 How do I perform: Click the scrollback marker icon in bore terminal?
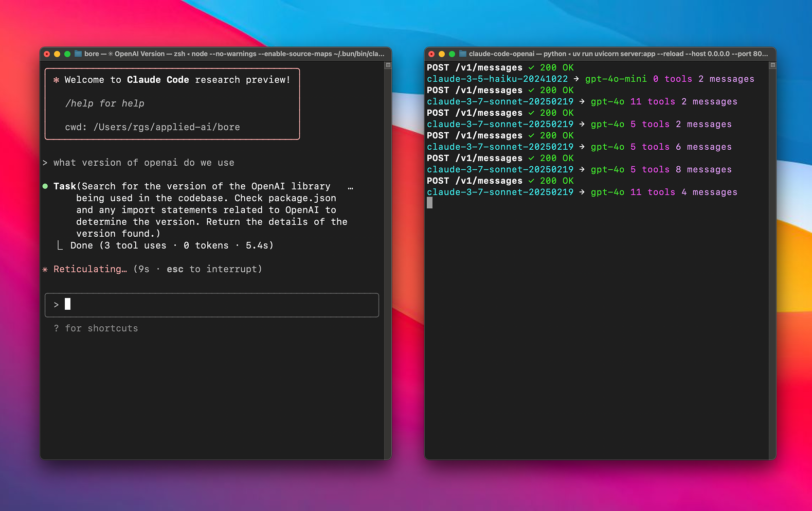pyautogui.click(x=388, y=65)
